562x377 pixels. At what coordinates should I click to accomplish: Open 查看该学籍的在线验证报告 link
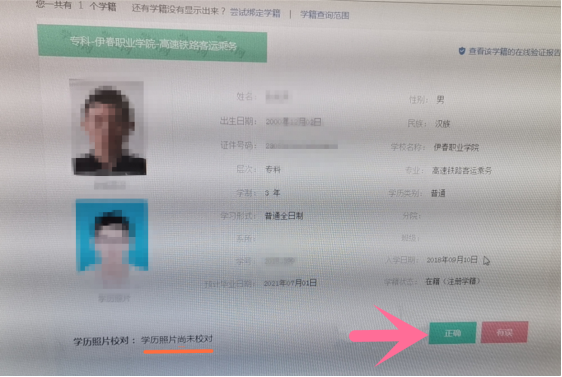(514, 52)
